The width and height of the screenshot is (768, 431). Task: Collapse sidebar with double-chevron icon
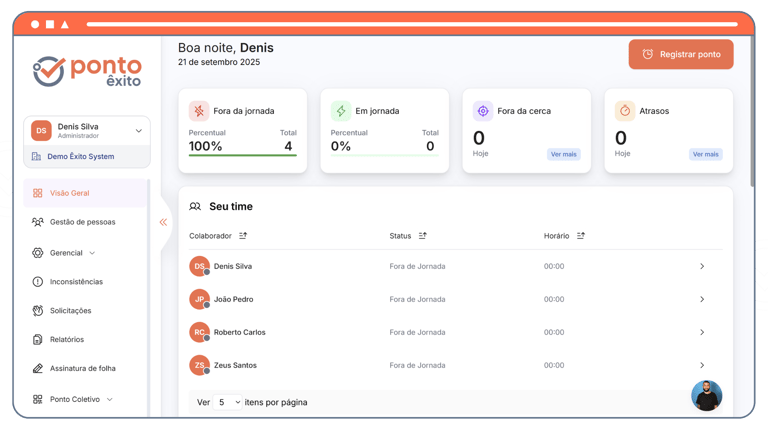click(x=163, y=222)
